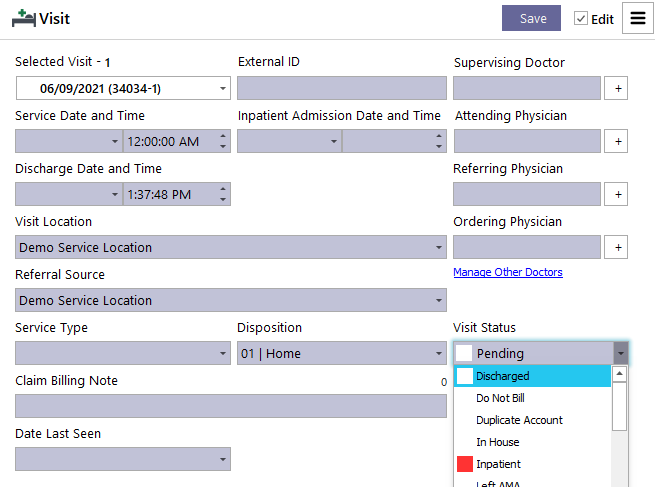
Task: Save the visit record
Action: point(531,18)
